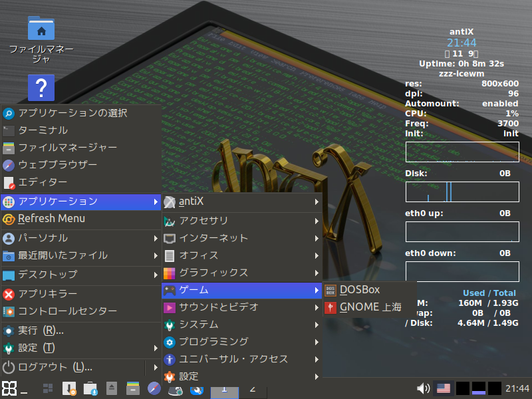This screenshot has width=532, height=399.
Task: Open the file manager drawer icon in the taskbar
Action: tap(133, 388)
